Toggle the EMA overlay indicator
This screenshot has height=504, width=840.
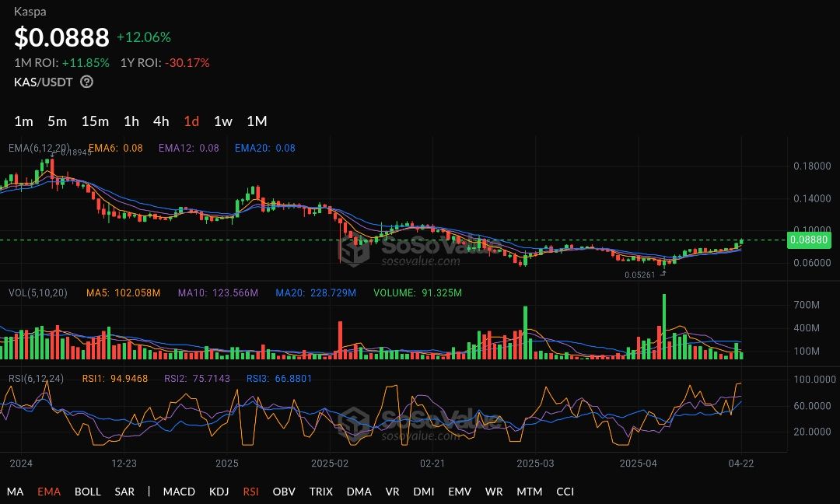[x=49, y=492]
